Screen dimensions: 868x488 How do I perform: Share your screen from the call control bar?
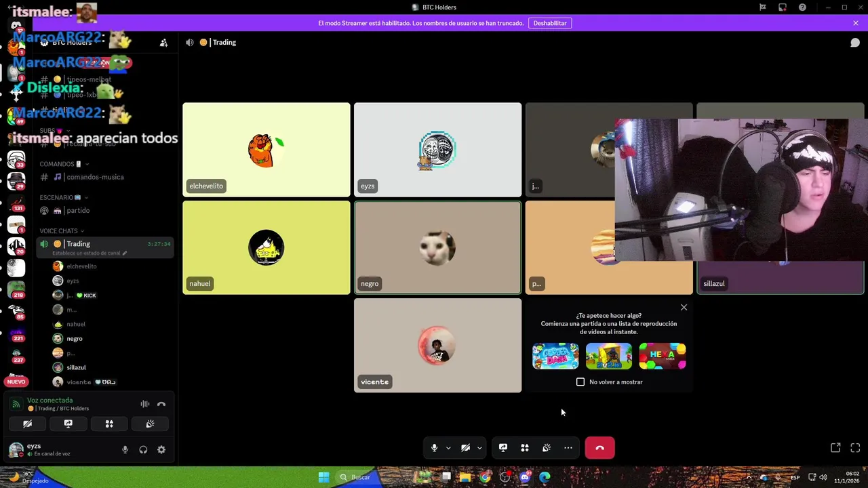pyautogui.click(x=503, y=448)
